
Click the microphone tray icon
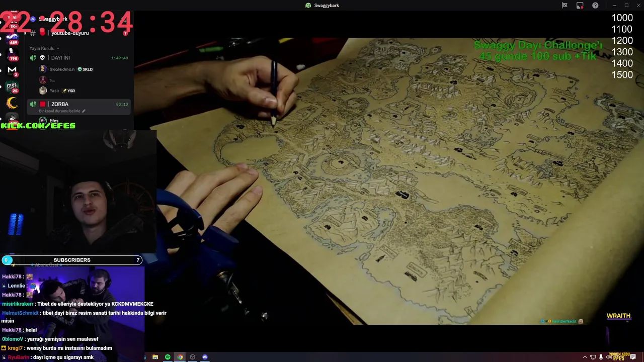(x=601, y=357)
